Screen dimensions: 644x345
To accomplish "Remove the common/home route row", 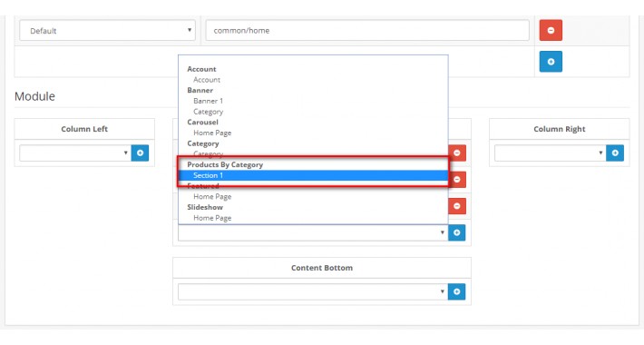I will click(551, 30).
